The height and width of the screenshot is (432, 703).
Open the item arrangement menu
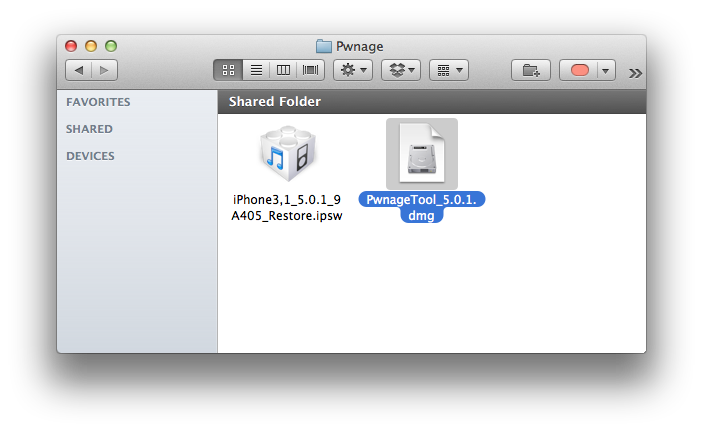448,70
